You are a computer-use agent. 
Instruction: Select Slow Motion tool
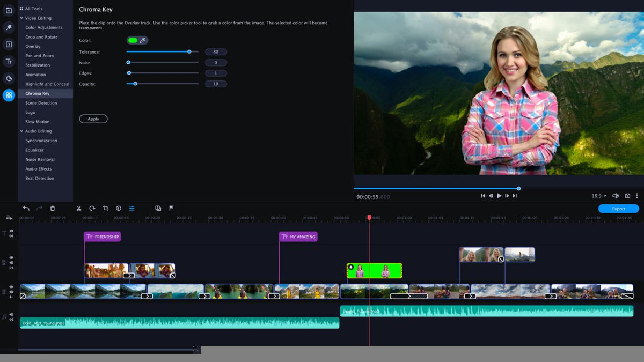(38, 122)
